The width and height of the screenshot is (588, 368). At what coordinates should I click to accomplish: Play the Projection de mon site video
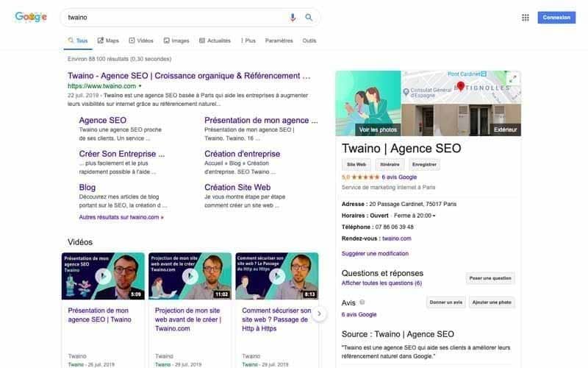click(x=190, y=276)
